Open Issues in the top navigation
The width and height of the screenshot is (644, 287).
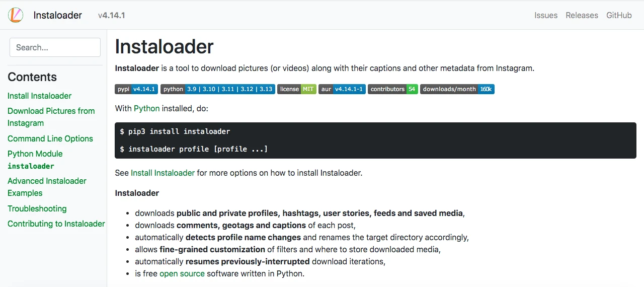[546, 15]
